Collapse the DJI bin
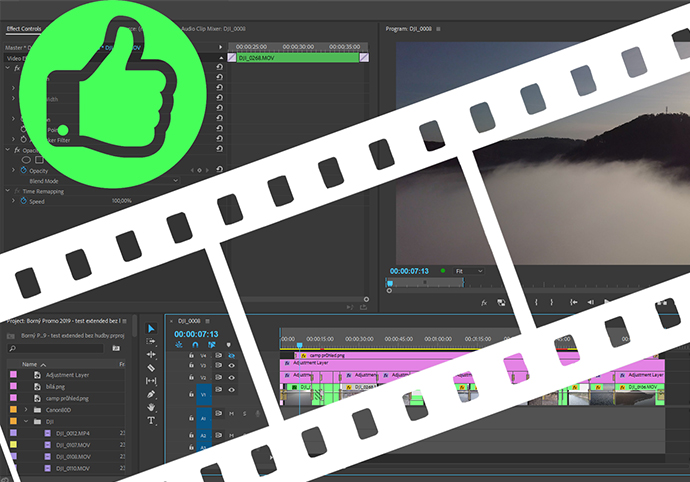 point(26,422)
